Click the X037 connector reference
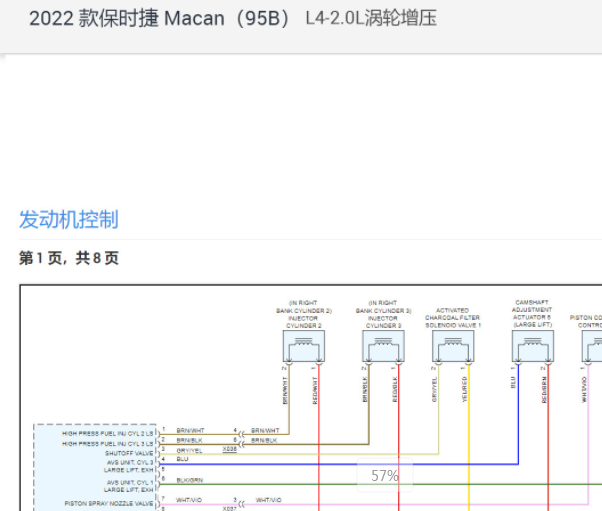This screenshot has height=511, width=602. click(x=229, y=509)
